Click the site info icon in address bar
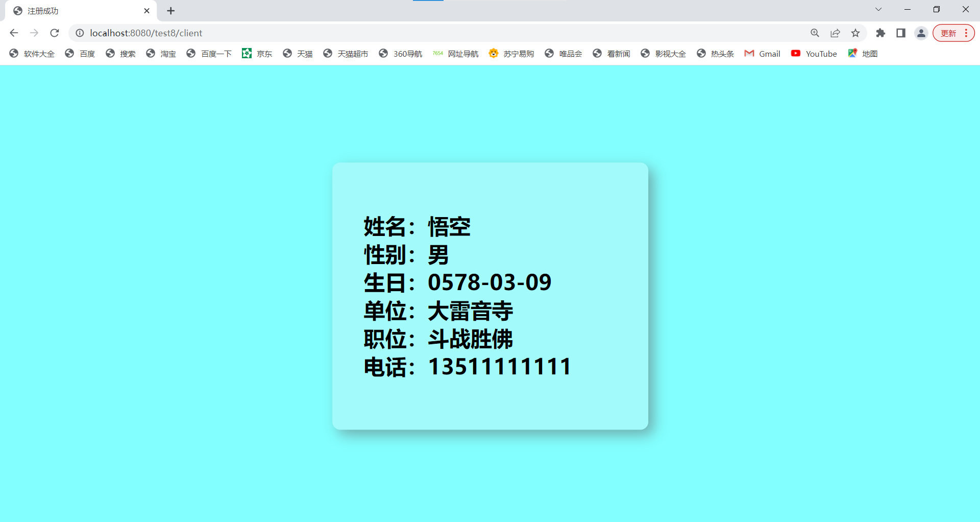 tap(80, 33)
